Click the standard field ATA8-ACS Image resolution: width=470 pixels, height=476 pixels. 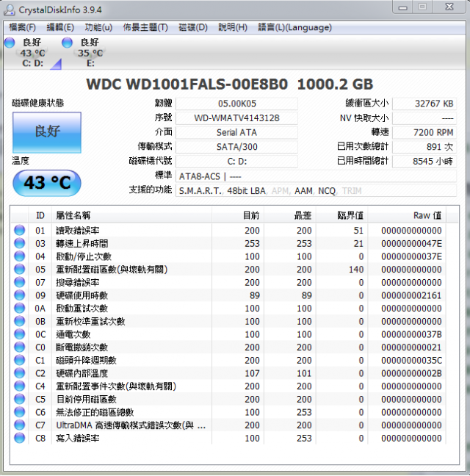(x=316, y=176)
